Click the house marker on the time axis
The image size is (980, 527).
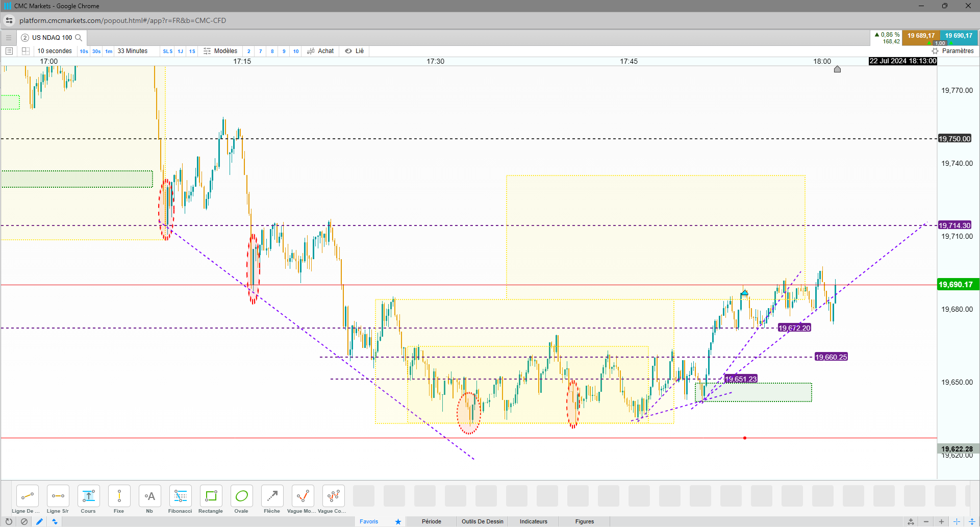pyautogui.click(x=837, y=69)
